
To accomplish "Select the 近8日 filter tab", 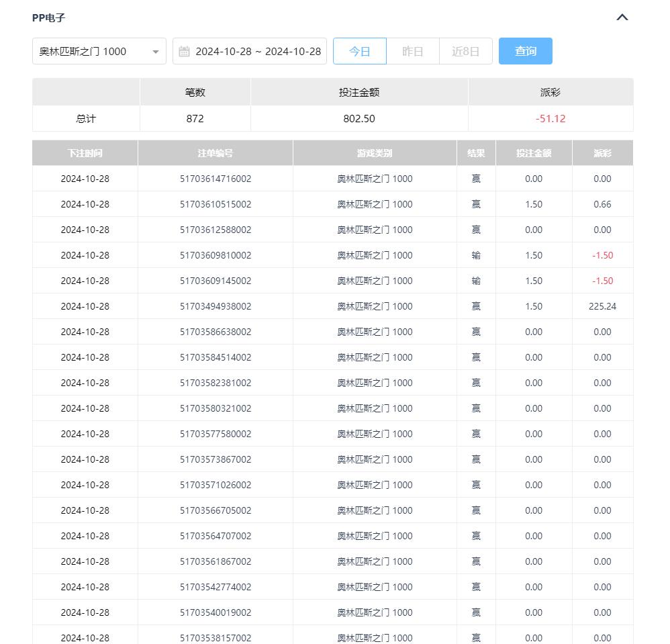I will (x=465, y=51).
